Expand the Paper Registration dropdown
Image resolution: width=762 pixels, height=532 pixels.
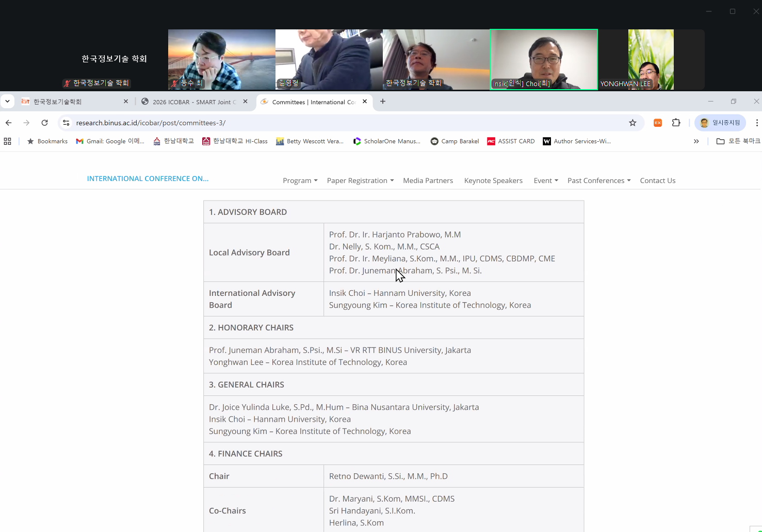pyautogui.click(x=360, y=180)
